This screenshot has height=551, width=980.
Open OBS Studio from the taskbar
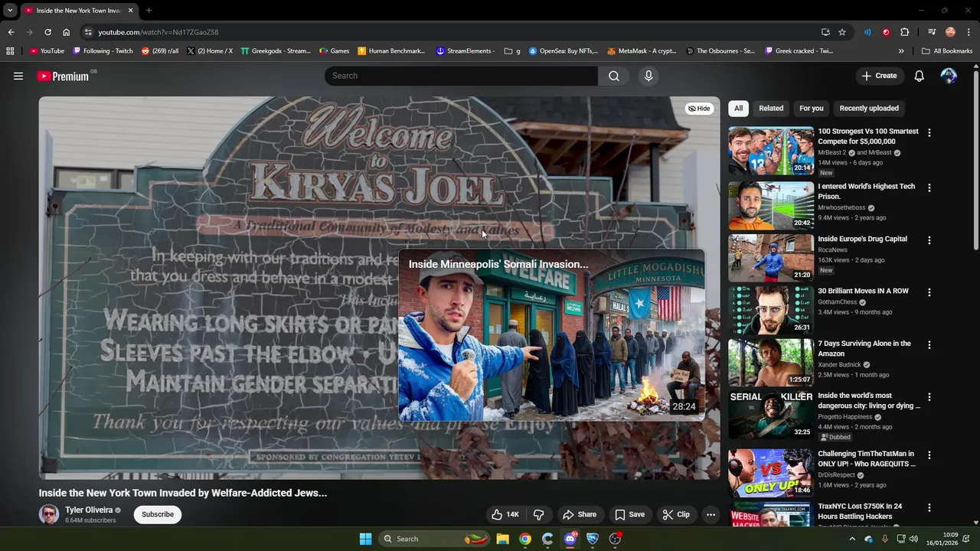point(615,539)
